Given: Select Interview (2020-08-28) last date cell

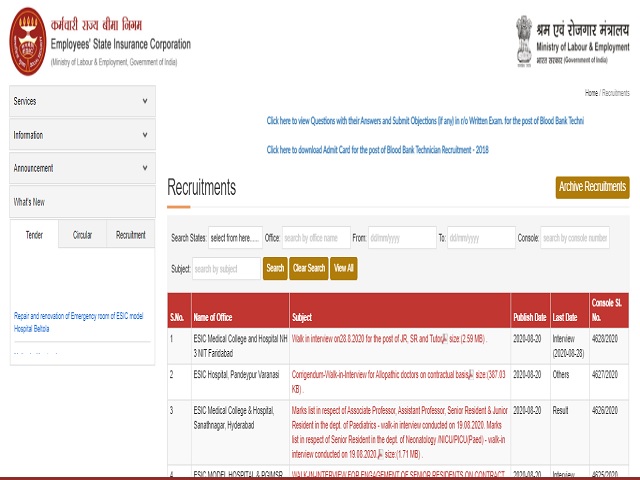Looking at the screenshot, I should point(569,346).
